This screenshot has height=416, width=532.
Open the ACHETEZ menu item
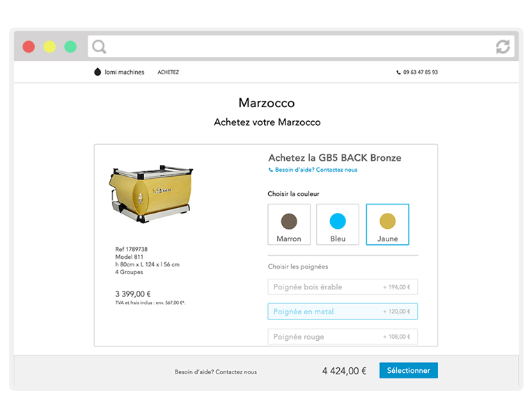click(x=168, y=72)
